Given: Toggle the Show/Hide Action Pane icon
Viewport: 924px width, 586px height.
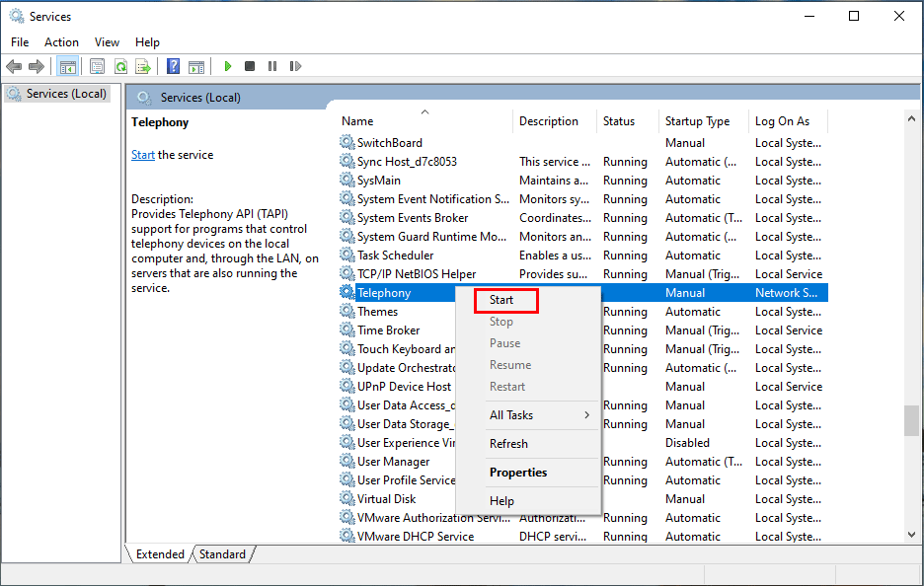Looking at the screenshot, I should point(196,66).
